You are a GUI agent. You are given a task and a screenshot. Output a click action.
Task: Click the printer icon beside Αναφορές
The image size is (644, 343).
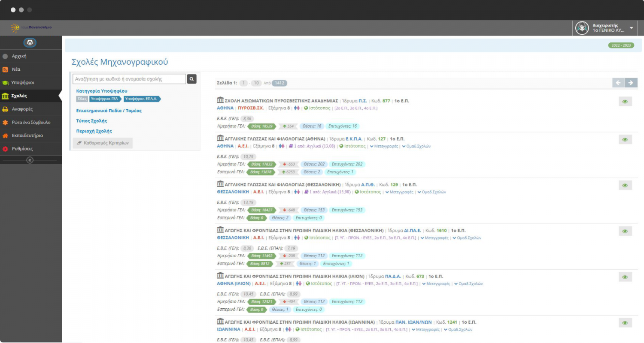tap(5, 109)
